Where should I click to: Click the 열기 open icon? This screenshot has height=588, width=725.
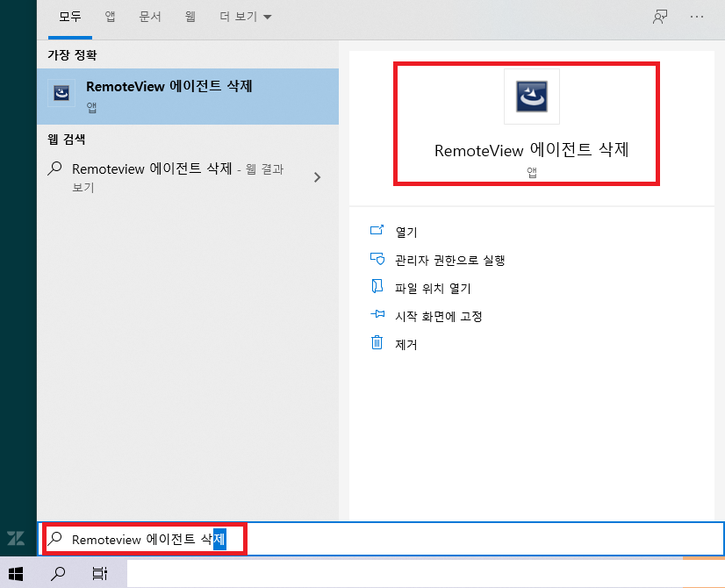pyautogui.click(x=377, y=230)
